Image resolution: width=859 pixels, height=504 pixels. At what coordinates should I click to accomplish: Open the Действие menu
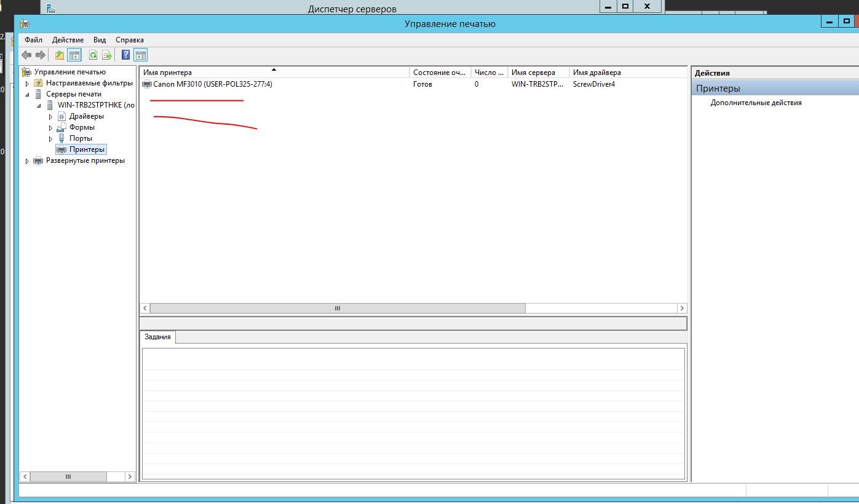(68, 40)
